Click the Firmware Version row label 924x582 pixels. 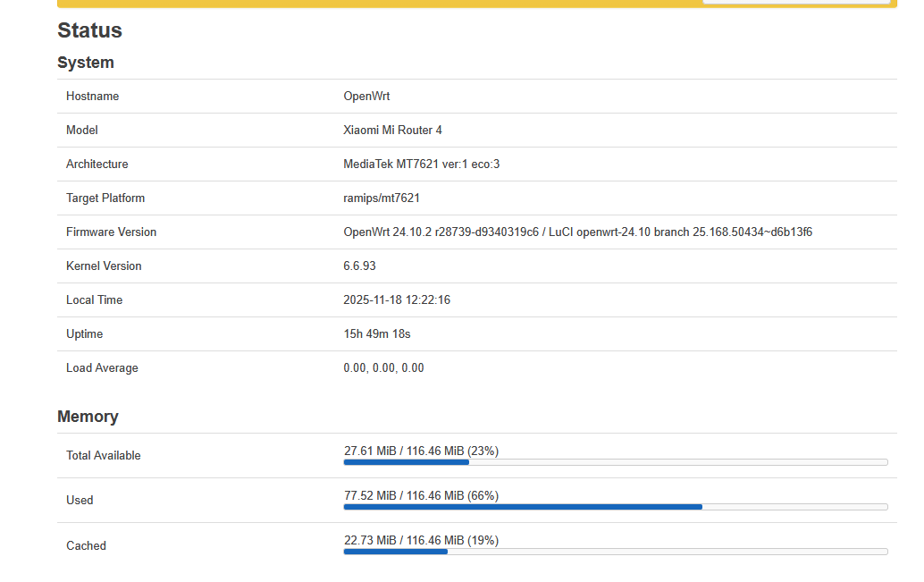point(111,232)
